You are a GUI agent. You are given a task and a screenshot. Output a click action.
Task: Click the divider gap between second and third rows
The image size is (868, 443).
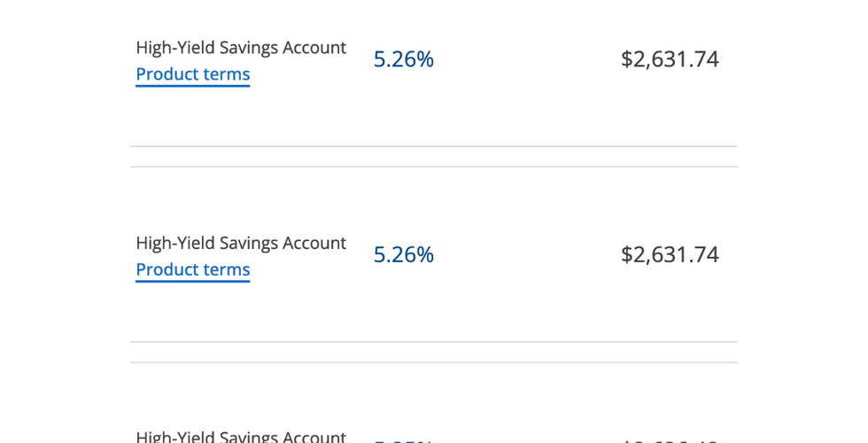click(x=433, y=352)
